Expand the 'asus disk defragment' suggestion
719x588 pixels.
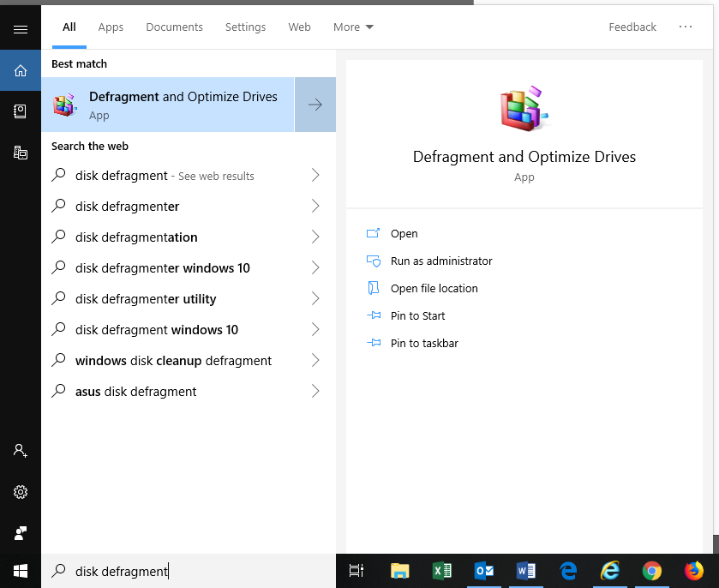pos(316,391)
